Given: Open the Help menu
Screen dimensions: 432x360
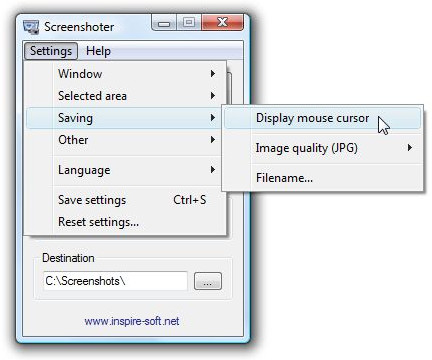Looking at the screenshot, I should coord(98,51).
